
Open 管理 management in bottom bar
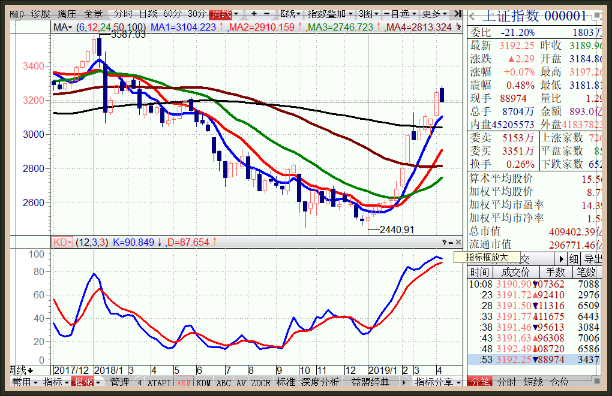point(119,382)
